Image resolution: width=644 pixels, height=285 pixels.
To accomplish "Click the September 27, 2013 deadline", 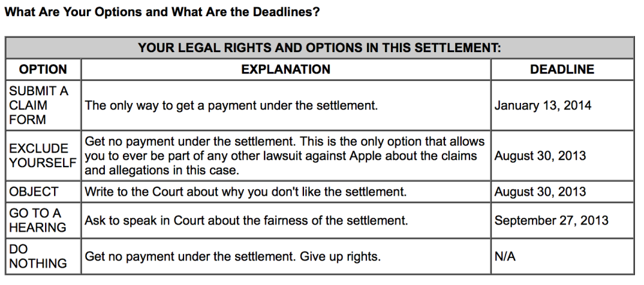I will pyautogui.click(x=551, y=221).
